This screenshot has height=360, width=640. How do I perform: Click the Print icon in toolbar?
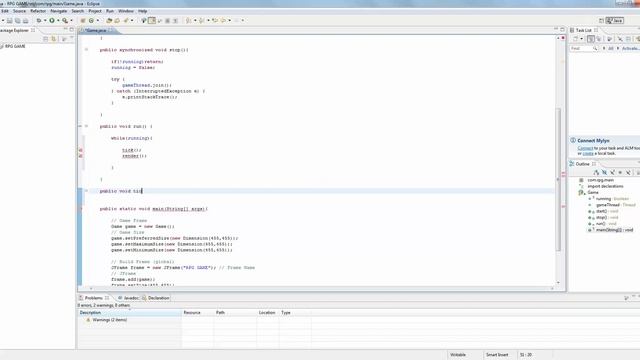26,20
